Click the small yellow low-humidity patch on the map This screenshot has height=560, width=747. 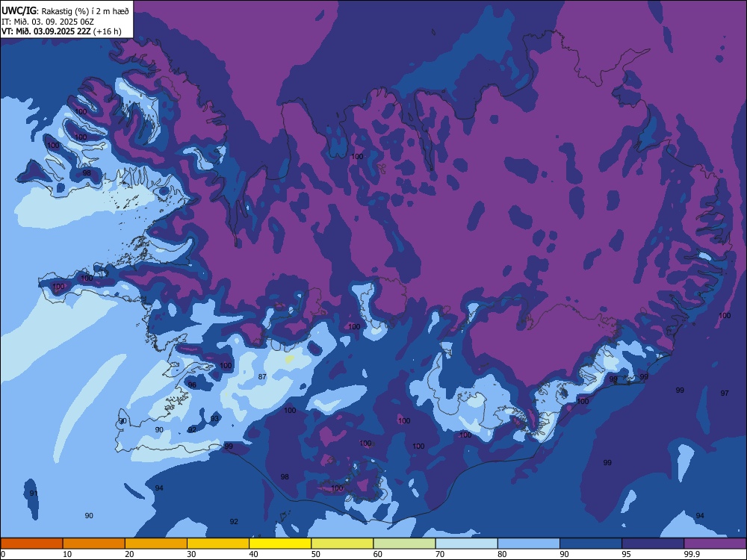coord(288,358)
